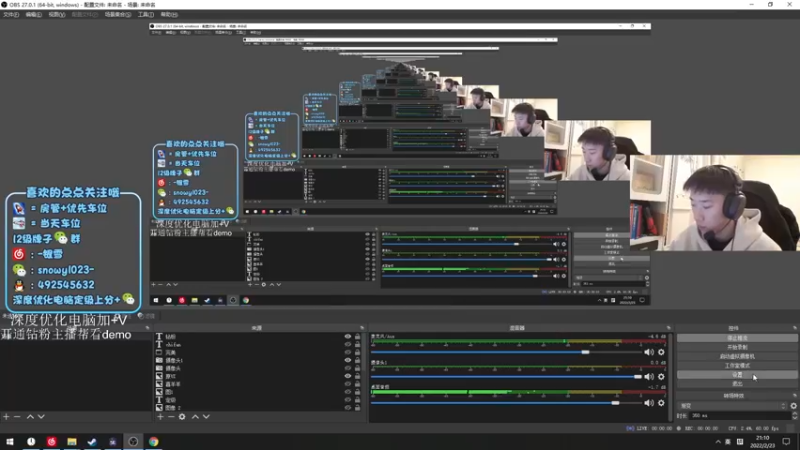This screenshot has height=450, width=800.
Task: Enable 工作室模式 studio mode
Action: pyautogui.click(x=737, y=365)
